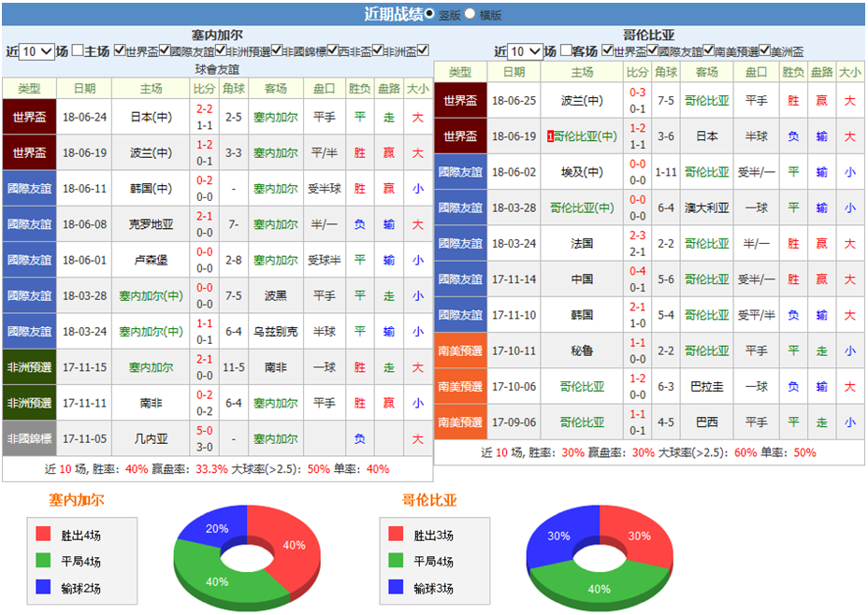Uncheck Senegal's 世界盃 filter checkbox
This screenshot has height=615, width=868.
120,50
